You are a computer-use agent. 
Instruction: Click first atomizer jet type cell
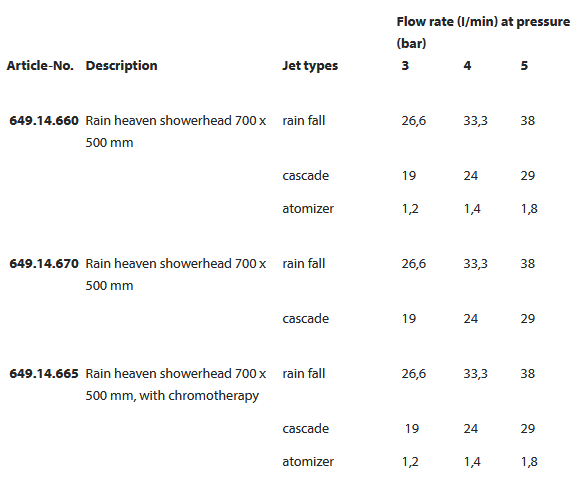tap(308, 209)
